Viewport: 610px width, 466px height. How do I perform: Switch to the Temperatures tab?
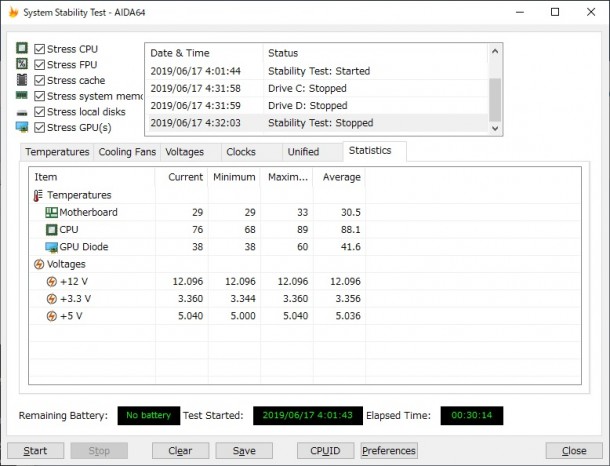(x=57, y=152)
